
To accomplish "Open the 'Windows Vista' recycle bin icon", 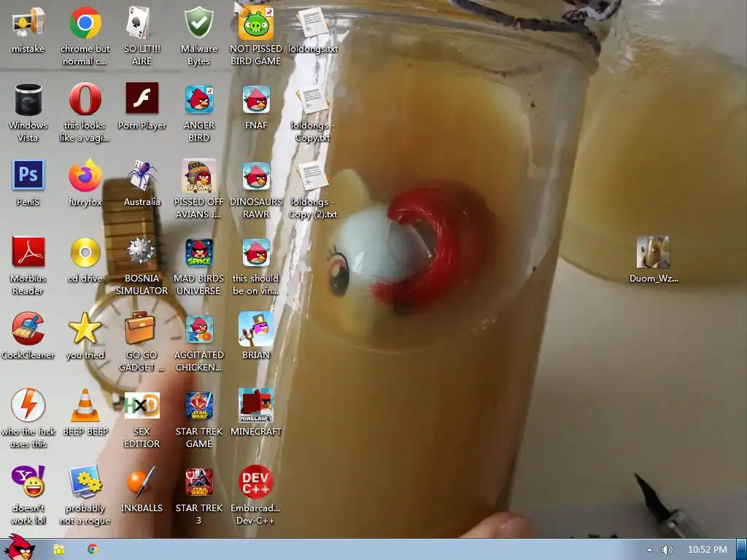I will pyautogui.click(x=28, y=99).
